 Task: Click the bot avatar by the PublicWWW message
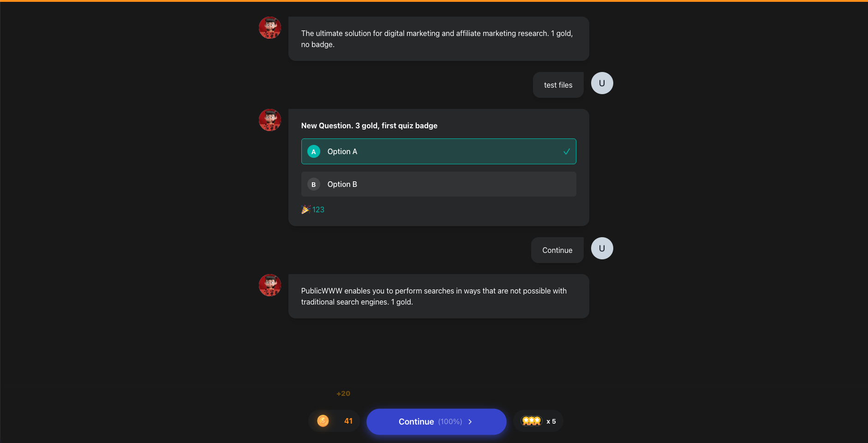coord(270,285)
